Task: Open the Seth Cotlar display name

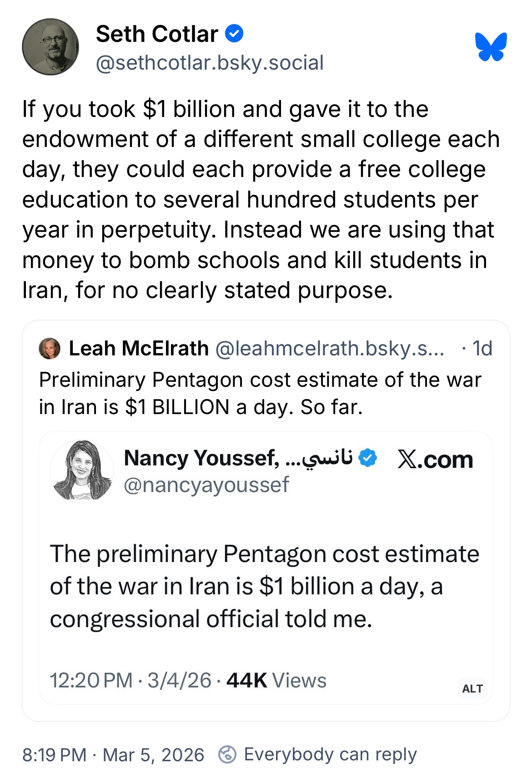Action: (157, 34)
